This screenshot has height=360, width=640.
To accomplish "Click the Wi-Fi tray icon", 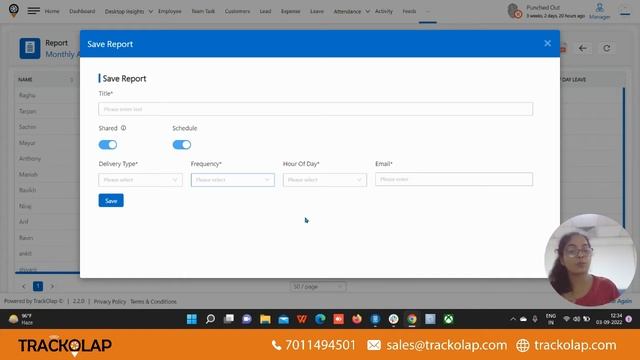I will [x=567, y=319].
